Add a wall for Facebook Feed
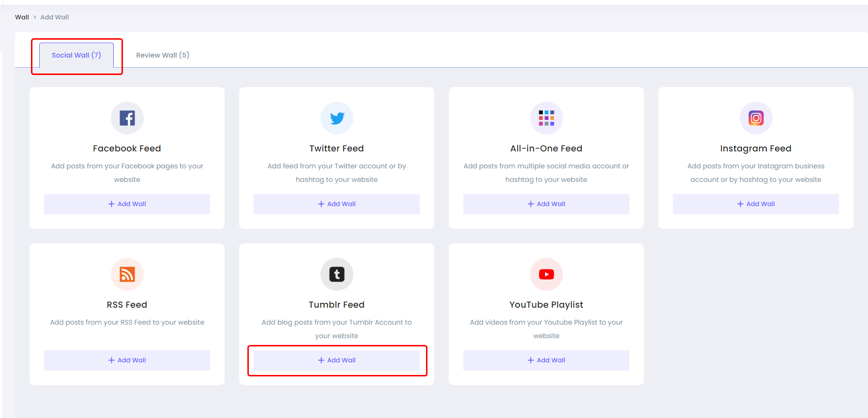This screenshot has height=418, width=868. point(127,204)
